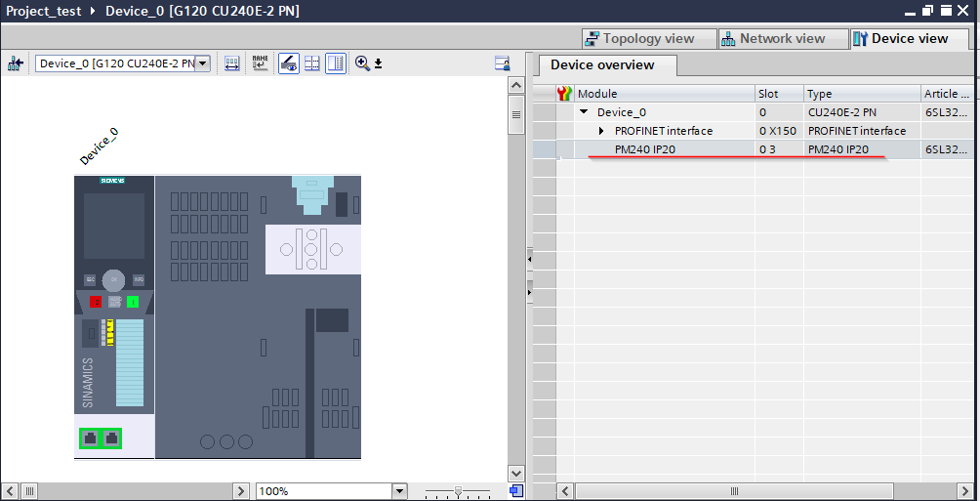Click the zoom download arrow icon

coord(378,63)
